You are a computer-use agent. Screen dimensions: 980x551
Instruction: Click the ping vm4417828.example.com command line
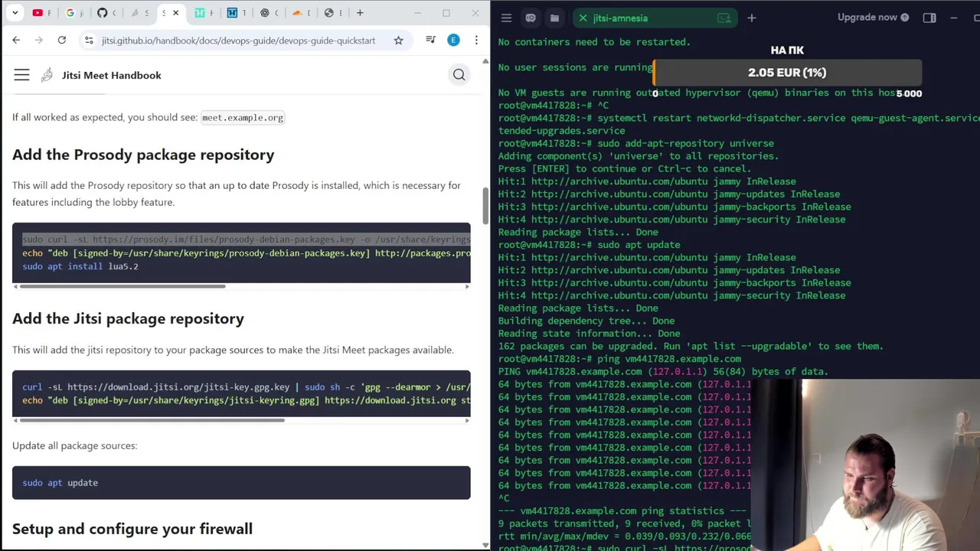click(x=620, y=359)
